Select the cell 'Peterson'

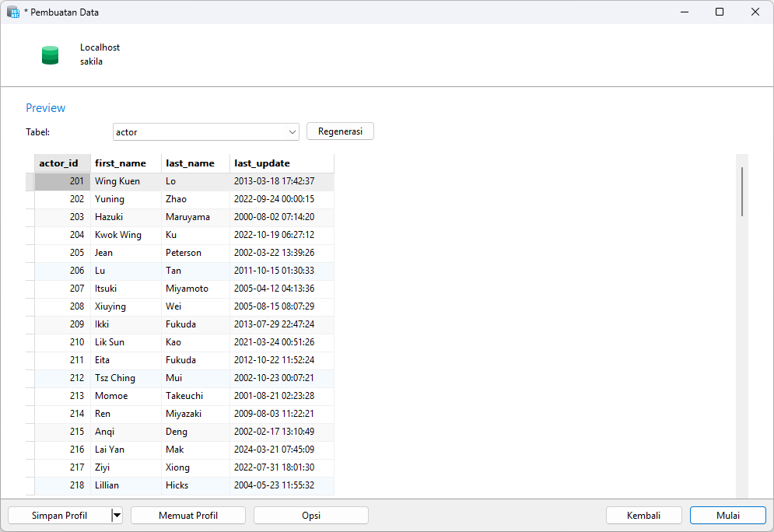point(195,253)
